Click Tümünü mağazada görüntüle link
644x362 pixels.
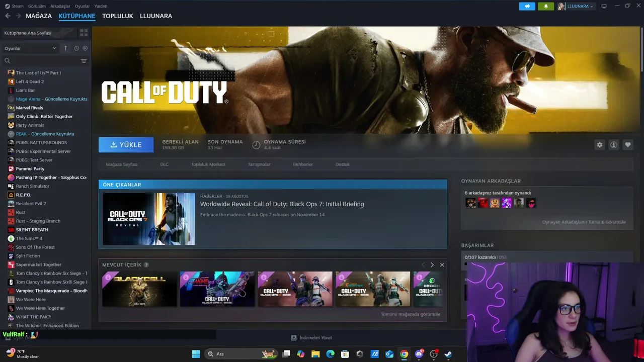tap(411, 314)
